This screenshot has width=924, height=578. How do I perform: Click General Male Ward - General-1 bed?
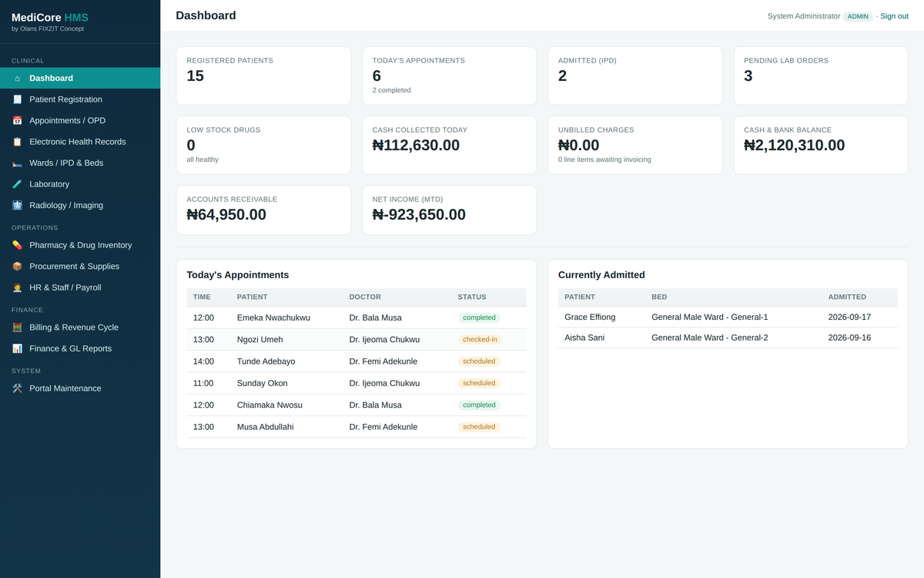(x=710, y=317)
